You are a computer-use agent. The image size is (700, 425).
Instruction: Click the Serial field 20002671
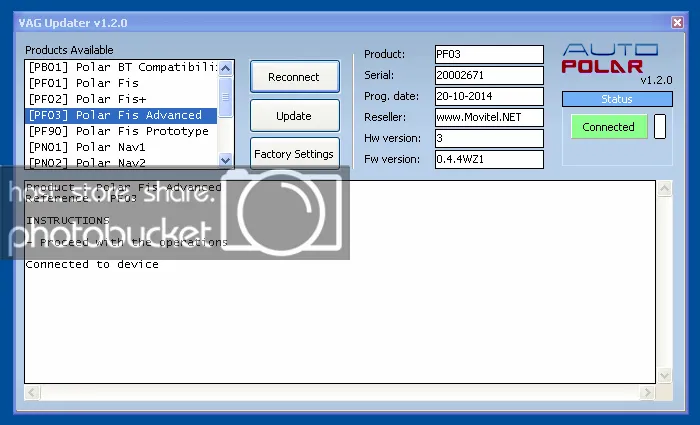(489, 75)
